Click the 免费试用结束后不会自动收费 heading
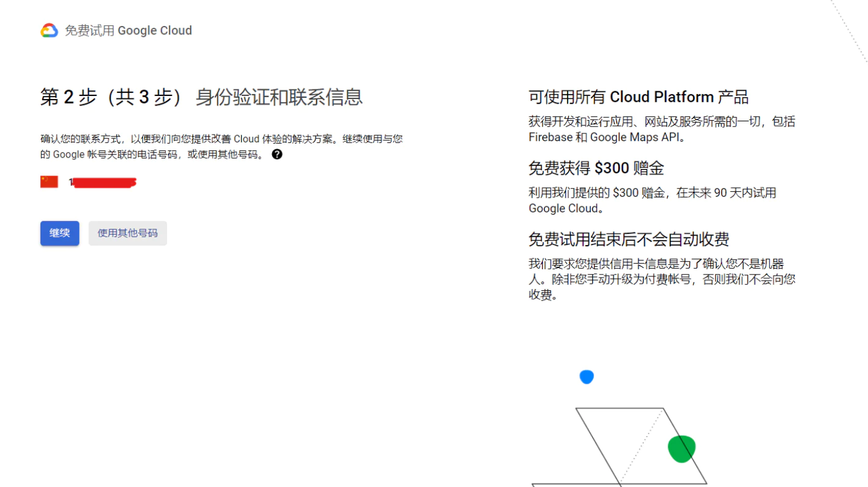868x487 pixels. click(x=629, y=239)
